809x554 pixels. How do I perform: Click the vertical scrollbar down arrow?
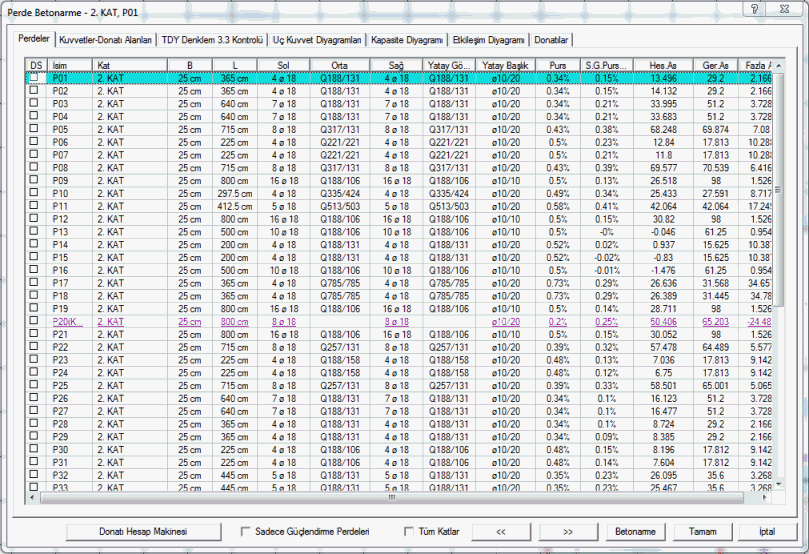pyautogui.click(x=779, y=484)
